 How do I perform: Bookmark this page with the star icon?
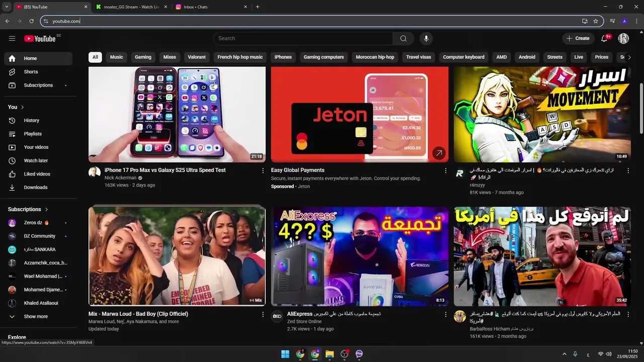pos(596,21)
